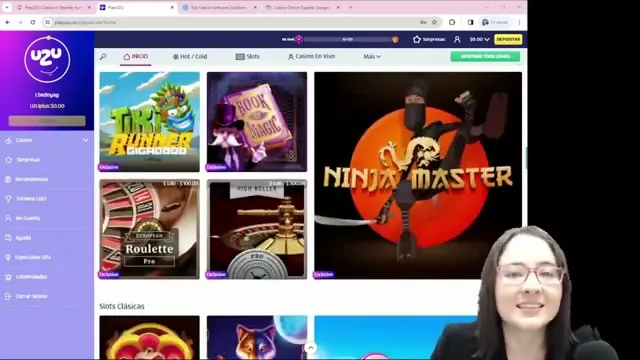Image resolution: width=640 pixels, height=360 pixels.
Task: Open a new browser tab
Action: 350,7
